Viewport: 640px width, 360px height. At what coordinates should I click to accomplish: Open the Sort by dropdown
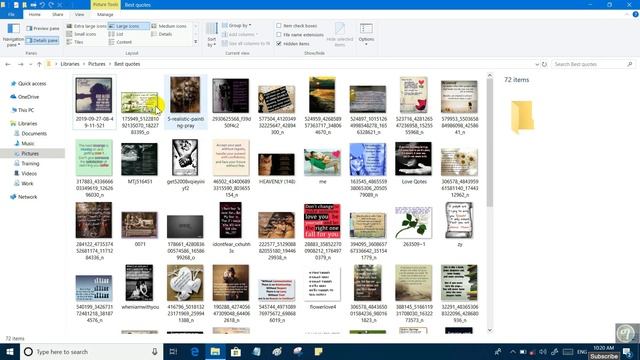[211, 35]
